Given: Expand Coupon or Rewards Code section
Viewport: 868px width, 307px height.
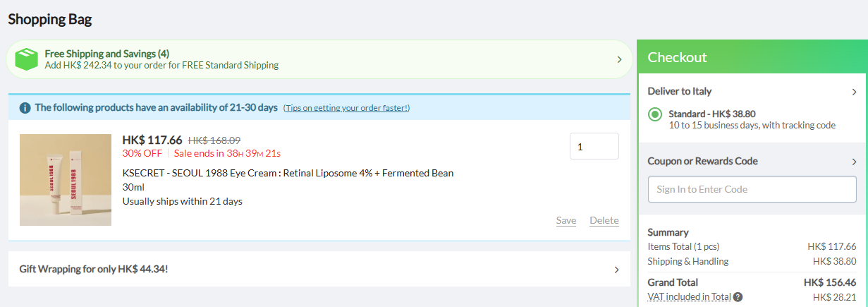Looking at the screenshot, I should (854, 162).
